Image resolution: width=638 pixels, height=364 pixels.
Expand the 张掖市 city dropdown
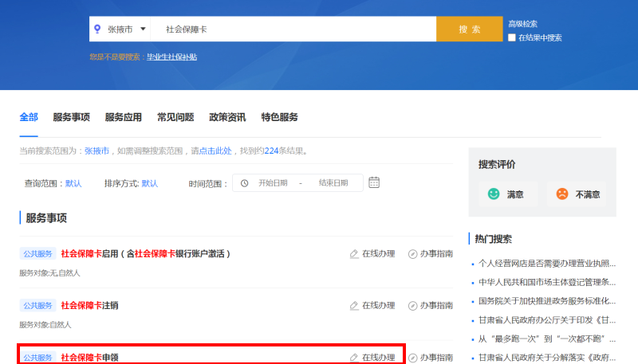click(x=143, y=29)
